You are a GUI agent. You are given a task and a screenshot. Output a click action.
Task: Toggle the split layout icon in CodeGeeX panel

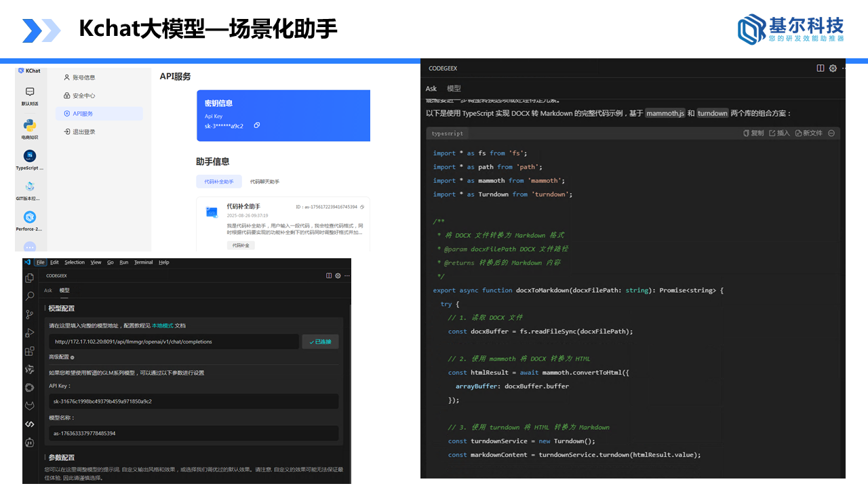(821, 68)
